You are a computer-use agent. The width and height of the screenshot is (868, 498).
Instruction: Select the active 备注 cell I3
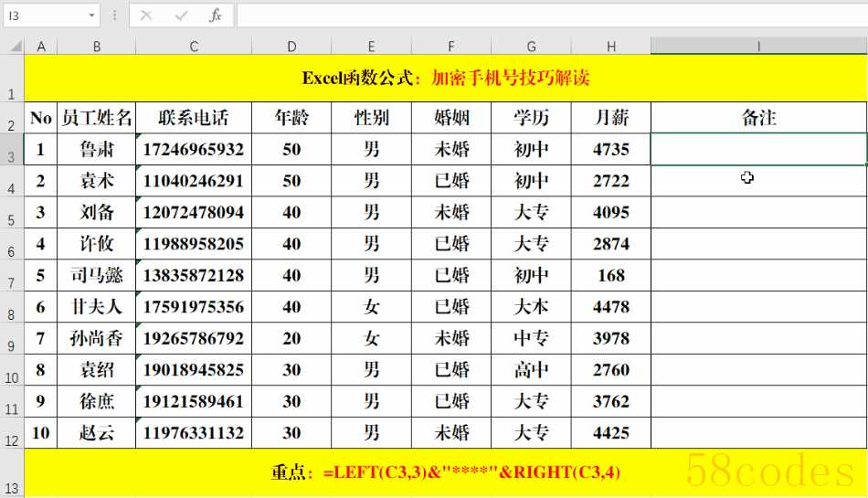pos(759,149)
